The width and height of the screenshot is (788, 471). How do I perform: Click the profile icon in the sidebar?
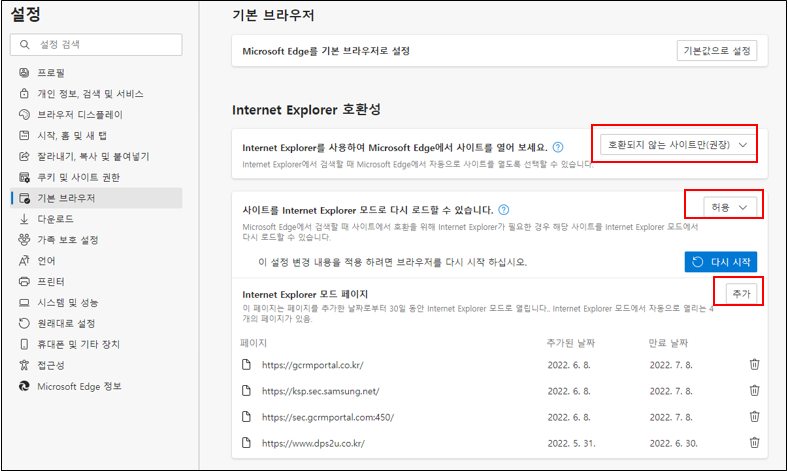[24, 72]
